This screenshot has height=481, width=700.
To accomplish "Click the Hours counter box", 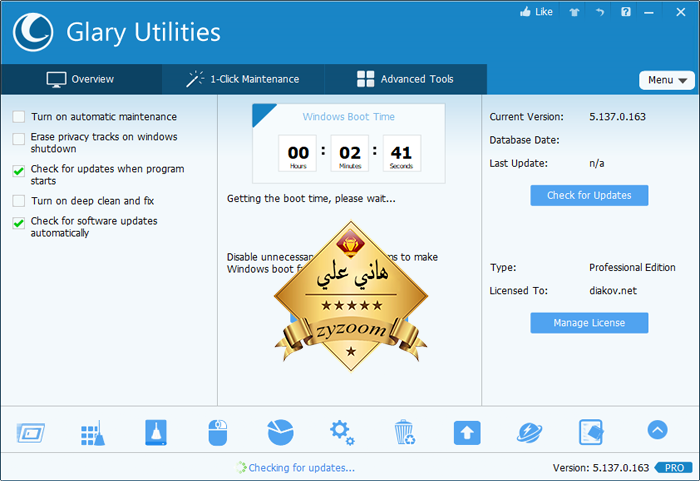I will (298, 153).
